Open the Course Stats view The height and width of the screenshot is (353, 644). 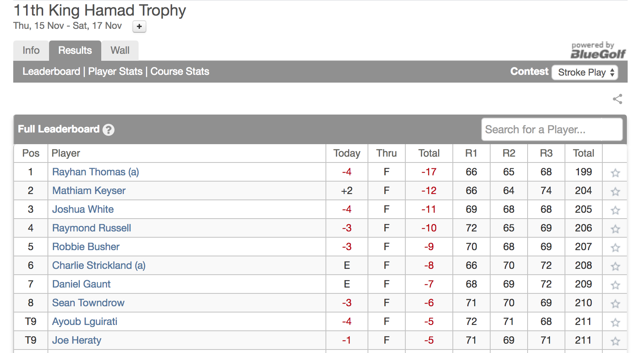[x=180, y=71]
